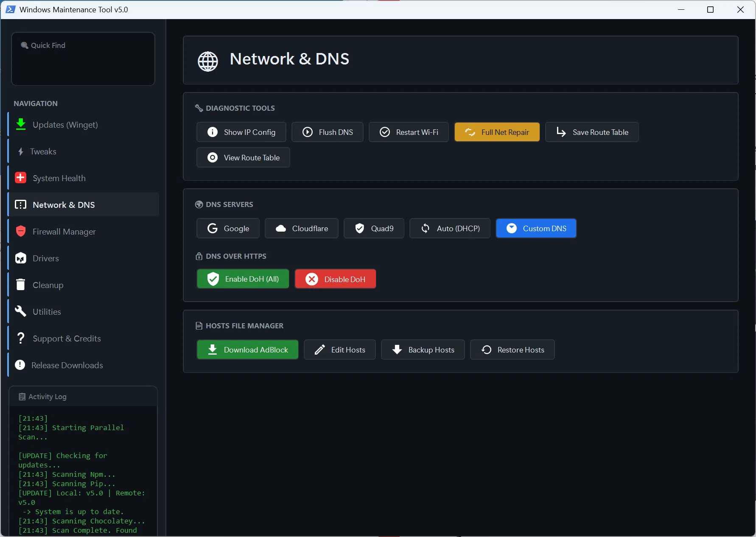Enable DoH for all browsers
This screenshot has height=537, width=756.
coord(243,279)
